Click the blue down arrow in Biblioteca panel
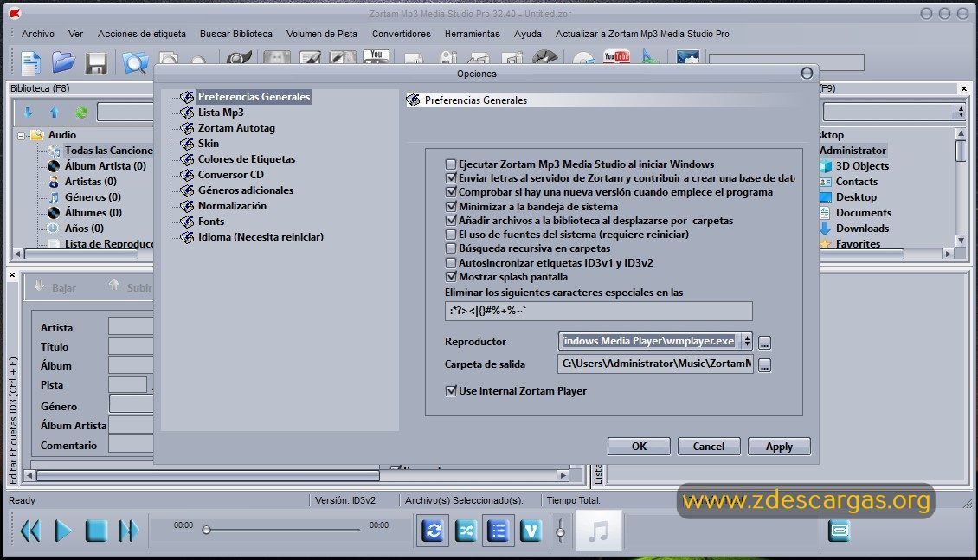 pos(28,113)
